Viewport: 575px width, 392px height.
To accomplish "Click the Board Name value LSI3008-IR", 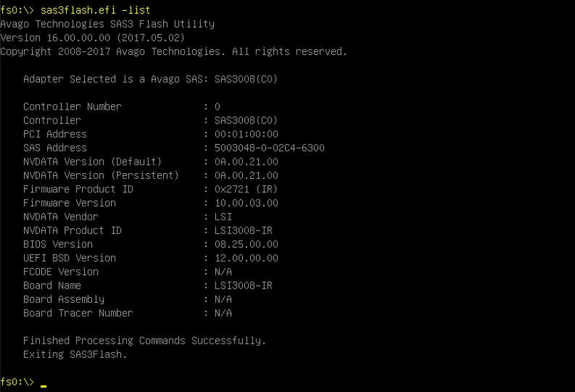I will (244, 286).
